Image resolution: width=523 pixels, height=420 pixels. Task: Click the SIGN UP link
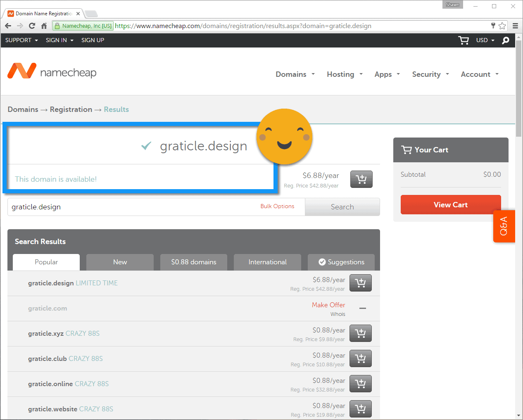[x=93, y=40]
